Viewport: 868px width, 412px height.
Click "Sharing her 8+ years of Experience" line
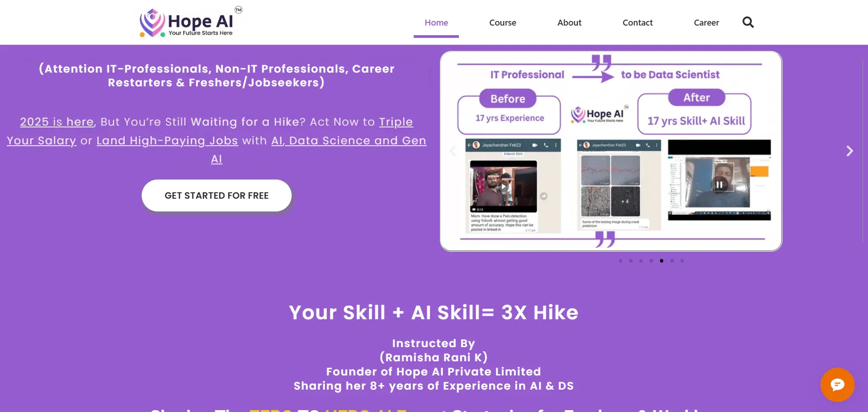pos(433,386)
